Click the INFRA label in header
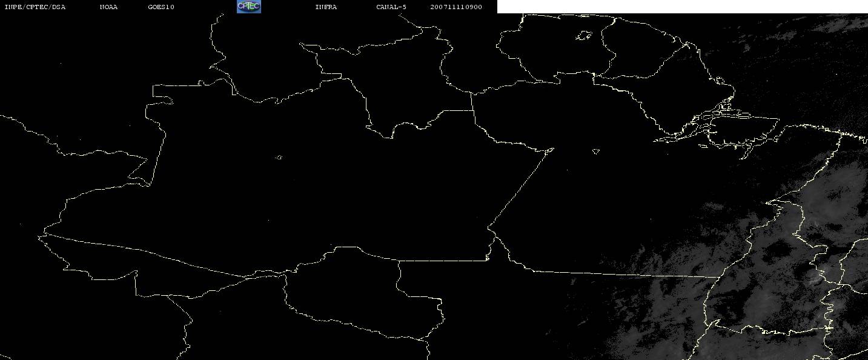This screenshot has height=360, width=868. (326, 7)
